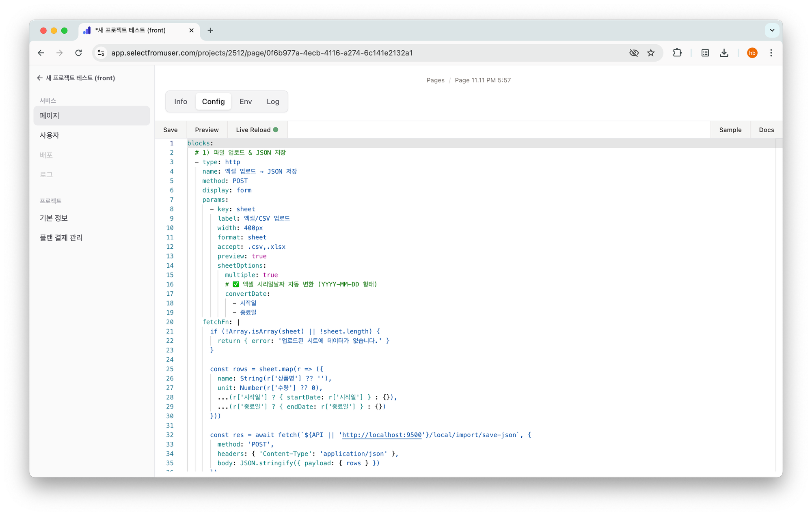Go back to 새 프로젝트 테스트 project
The height and width of the screenshot is (516, 812).
[x=76, y=78]
